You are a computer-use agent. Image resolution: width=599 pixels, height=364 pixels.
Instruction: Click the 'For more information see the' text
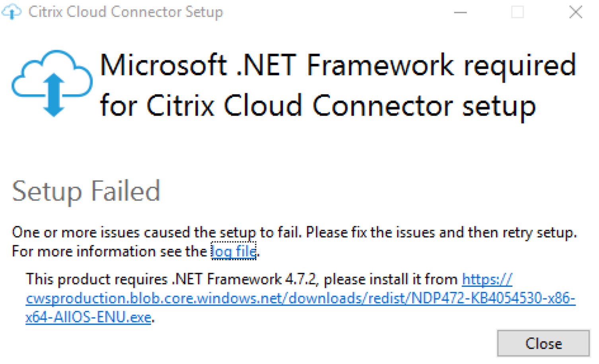click(109, 252)
